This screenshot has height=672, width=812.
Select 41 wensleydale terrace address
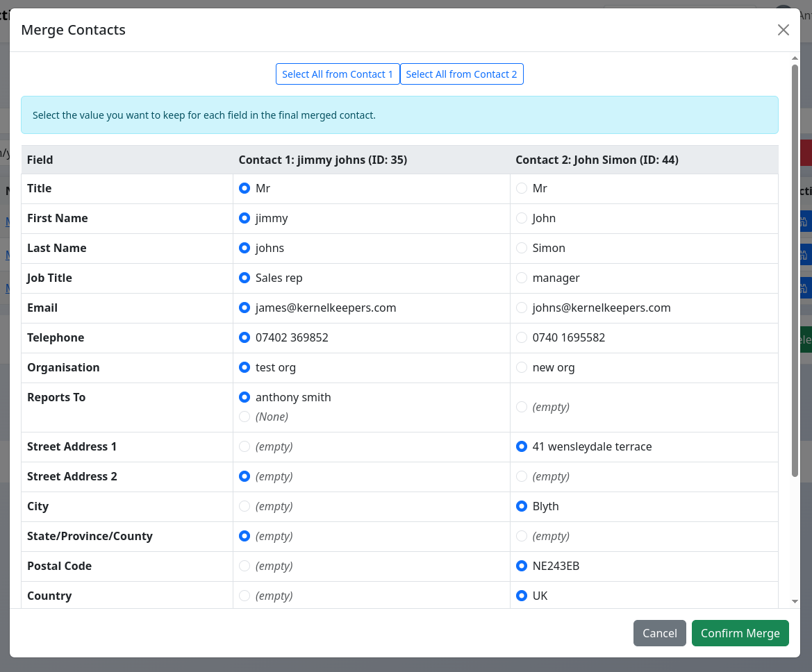[522, 447]
